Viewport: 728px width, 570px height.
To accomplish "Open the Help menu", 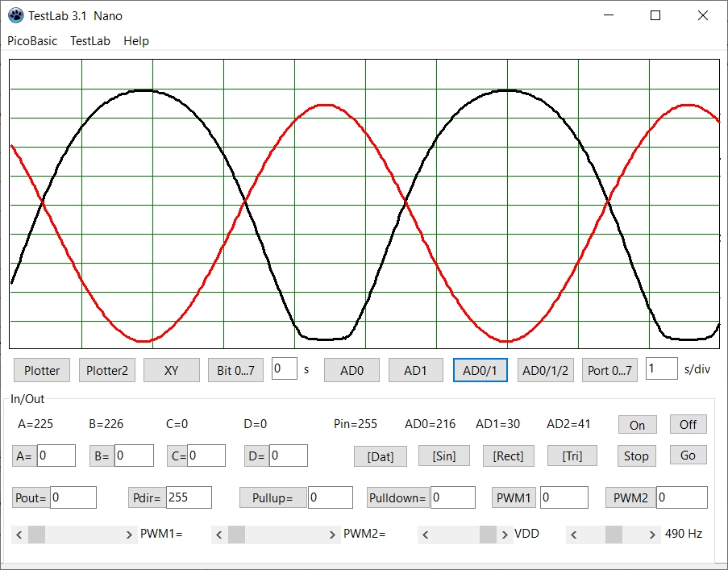I will click(136, 41).
